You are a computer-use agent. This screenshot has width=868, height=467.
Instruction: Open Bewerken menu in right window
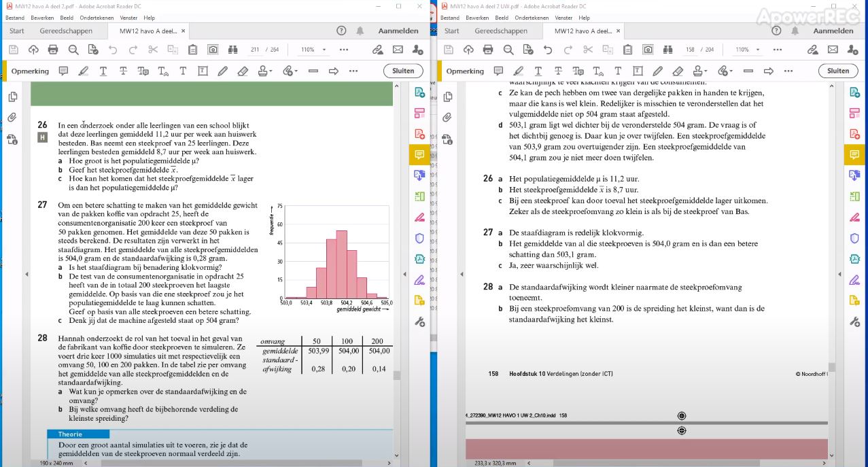[x=477, y=18]
